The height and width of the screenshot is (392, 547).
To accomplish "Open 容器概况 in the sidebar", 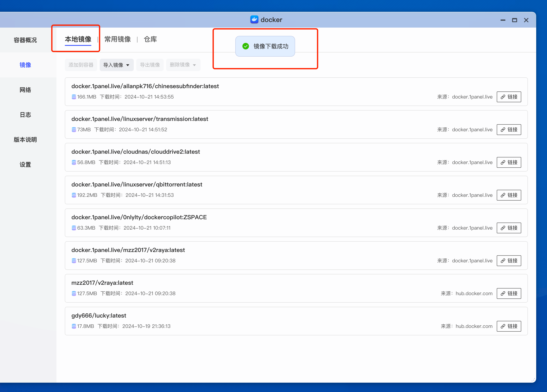I will [25, 40].
